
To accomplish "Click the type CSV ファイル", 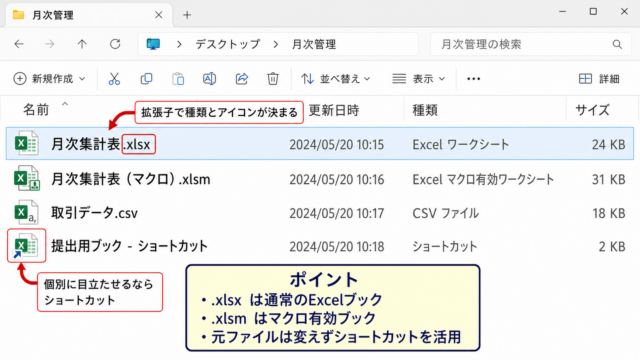I will pos(446,213).
